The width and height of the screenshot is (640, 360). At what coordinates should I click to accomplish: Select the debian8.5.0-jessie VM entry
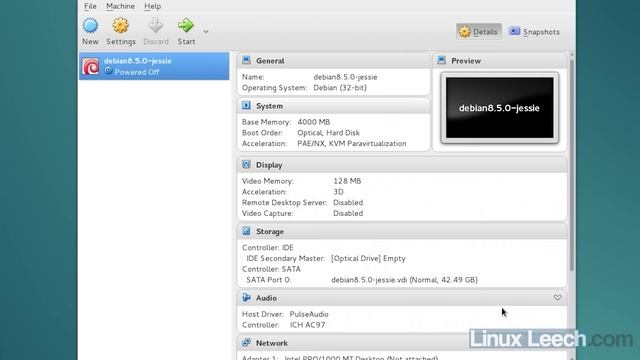point(154,66)
